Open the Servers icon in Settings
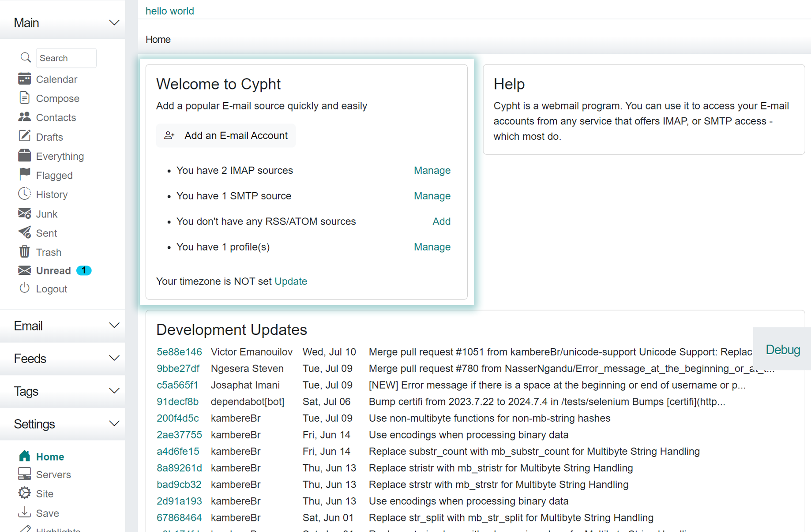This screenshot has height=532, width=811. tap(25, 474)
